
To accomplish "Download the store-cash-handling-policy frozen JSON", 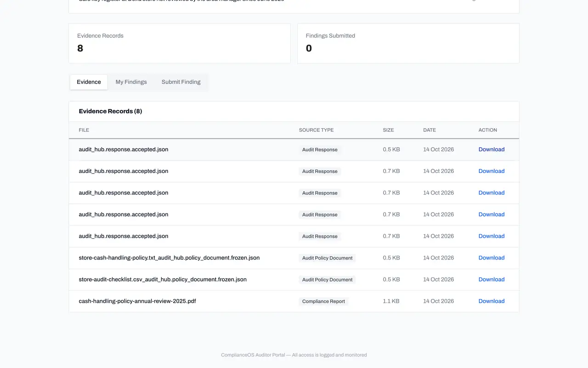I will [492, 258].
